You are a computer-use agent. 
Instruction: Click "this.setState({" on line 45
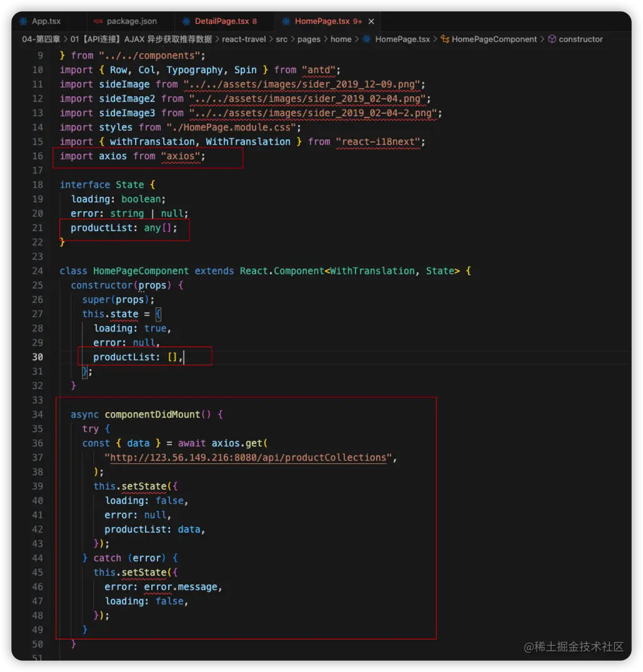click(136, 573)
